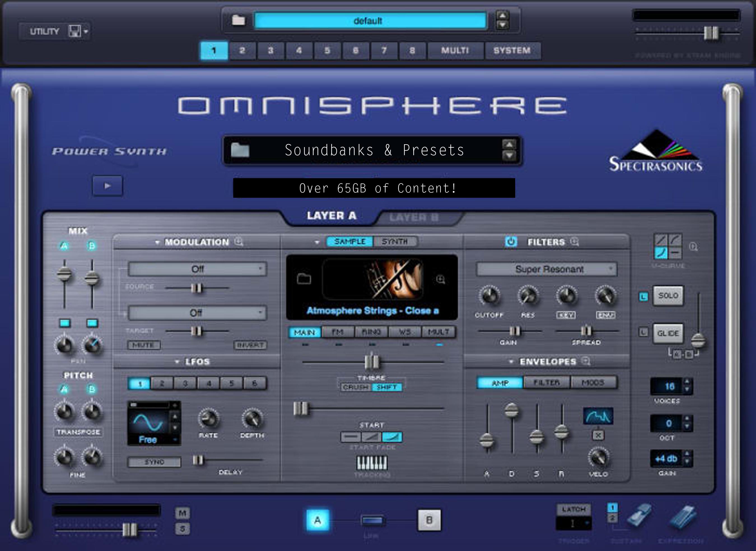Click the SOLO button
Screen dimensions: 756x551
[668, 296]
